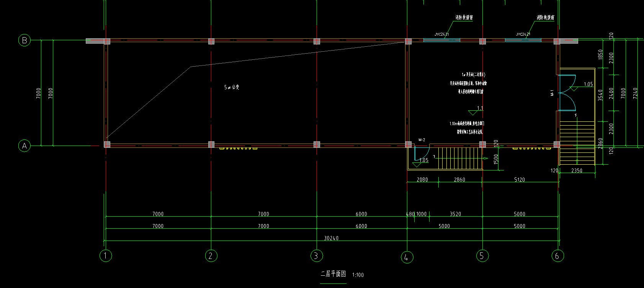644x288 pixels.
Task: Select the grid axis bubble numbered 2
Action: point(211,255)
